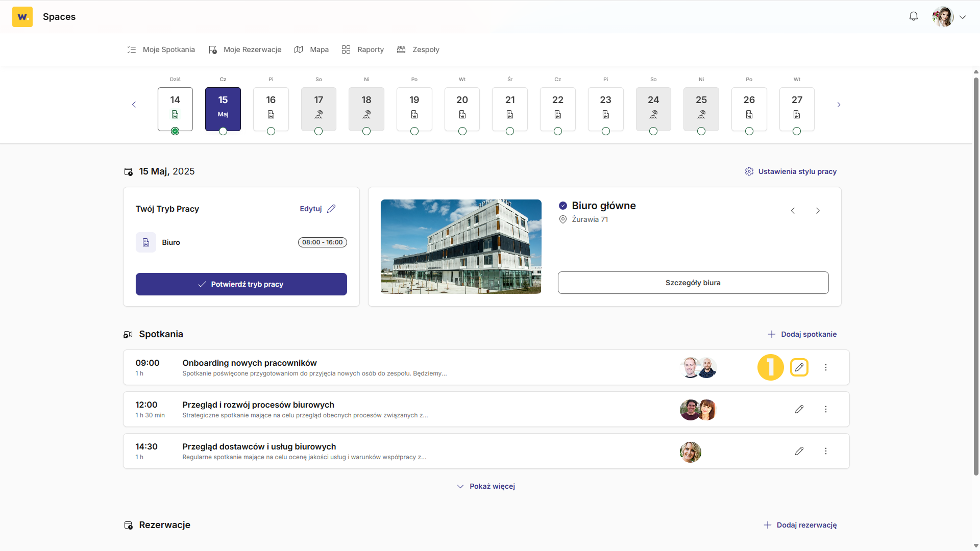Viewport: 980px width, 551px height.
Task: Toggle the status circle under day 21
Action: 510,131
